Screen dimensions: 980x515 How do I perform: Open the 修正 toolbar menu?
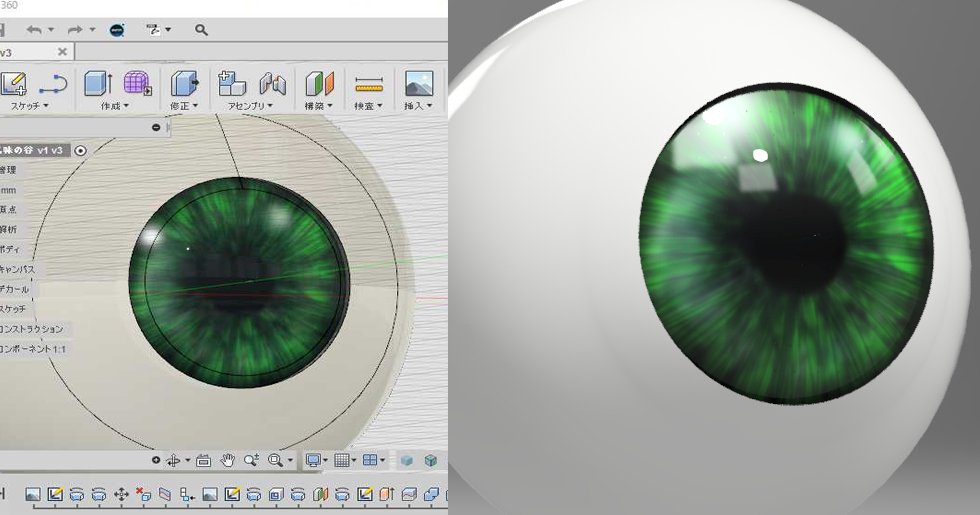(x=184, y=106)
